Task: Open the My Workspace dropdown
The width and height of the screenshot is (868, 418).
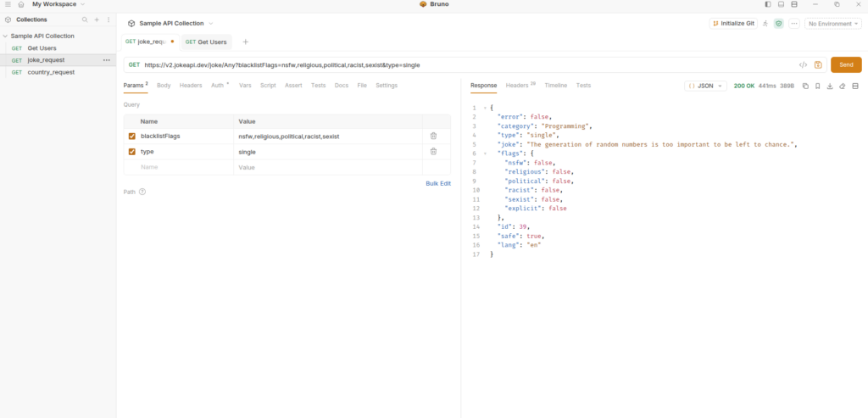Action: point(58,4)
